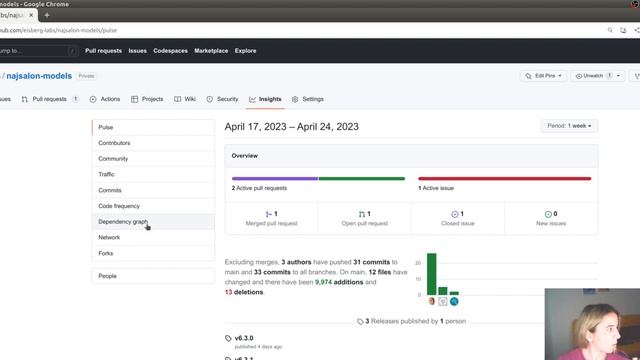Click the Pull requests tab counter badge
640x360 pixels.
[x=76, y=99]
